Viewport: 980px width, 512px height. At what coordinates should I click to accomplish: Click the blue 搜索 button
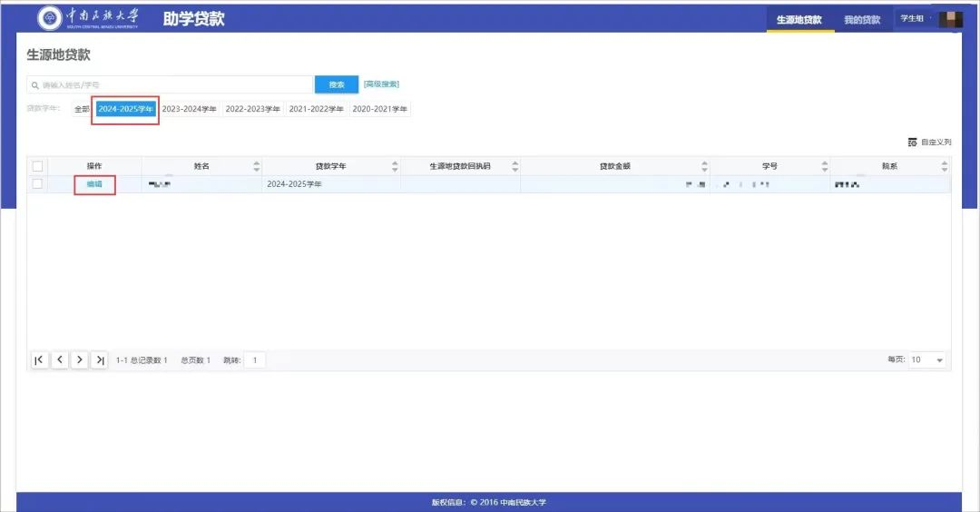coord(337,84)
